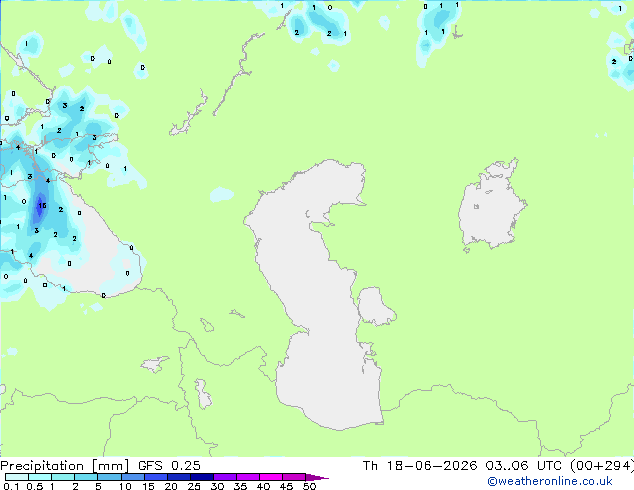This screenshot has width=634, height=490.
Task: Pick the 15–20 mm legend color swatch
Action: pyautogui.click(x=156, y=477)
